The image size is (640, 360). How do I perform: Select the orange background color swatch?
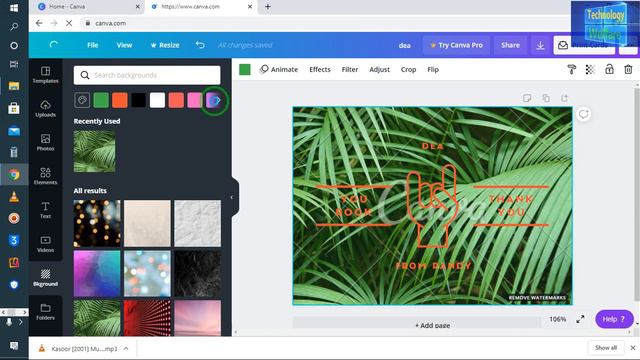coord(120,100)
